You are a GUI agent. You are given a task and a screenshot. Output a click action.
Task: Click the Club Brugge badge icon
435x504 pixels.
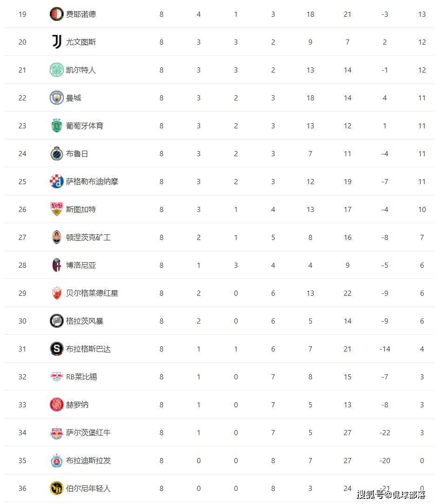57,153
